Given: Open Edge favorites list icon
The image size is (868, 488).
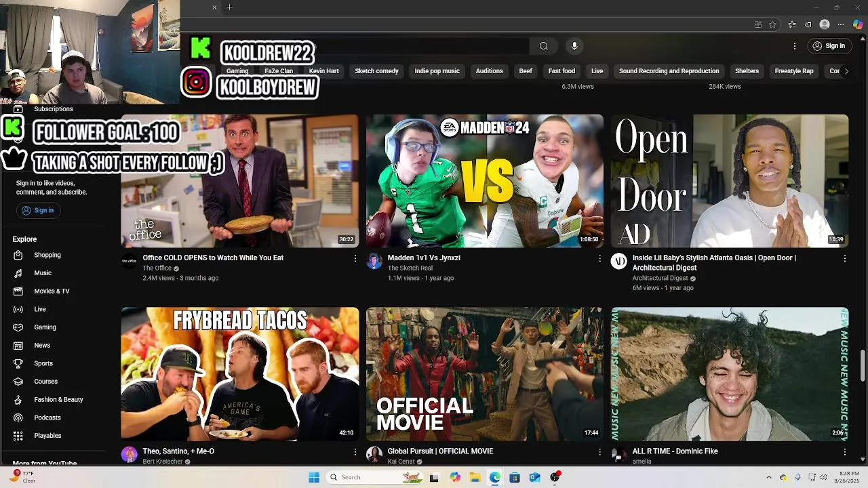Looking at the screenshot, I should [792, 24].
